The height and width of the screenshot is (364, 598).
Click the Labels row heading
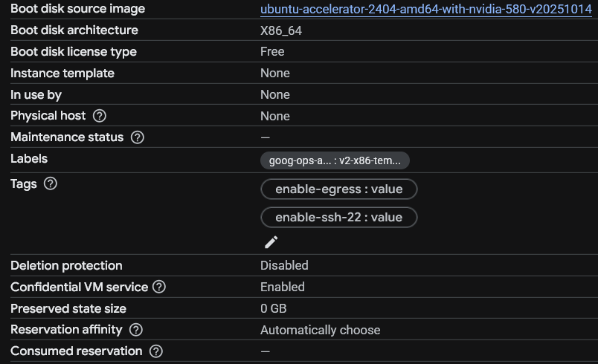[29, 158]
